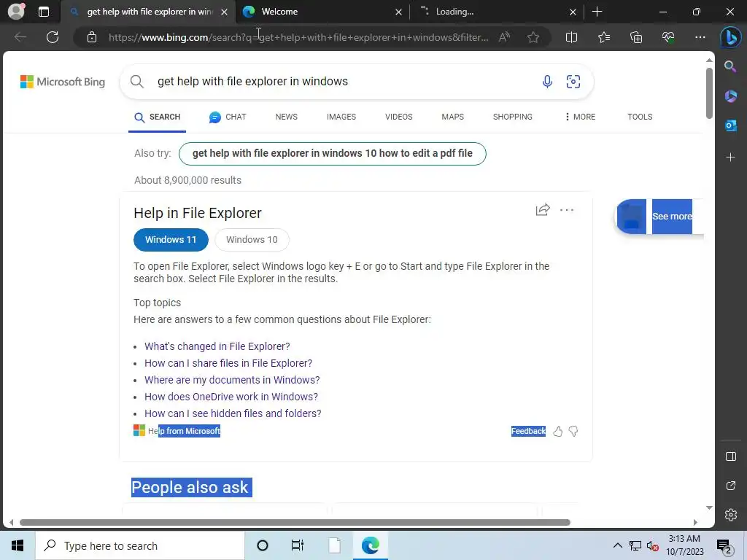The height and width of the screenshot is (560, 747).
Task: Open Task View on the taskbar
Action: [298, 545]
